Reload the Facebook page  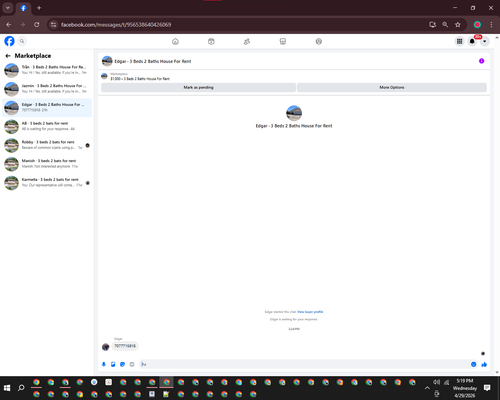pos(37,25)
